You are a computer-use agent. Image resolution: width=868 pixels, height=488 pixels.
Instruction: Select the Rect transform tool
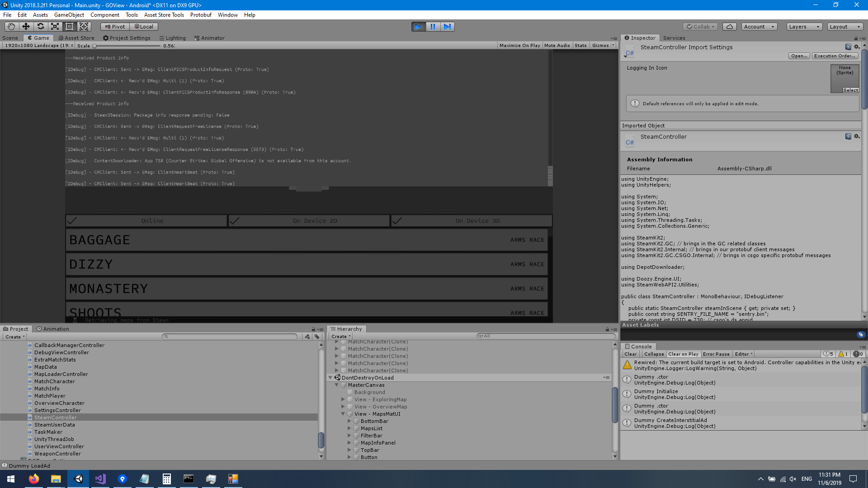70,26
